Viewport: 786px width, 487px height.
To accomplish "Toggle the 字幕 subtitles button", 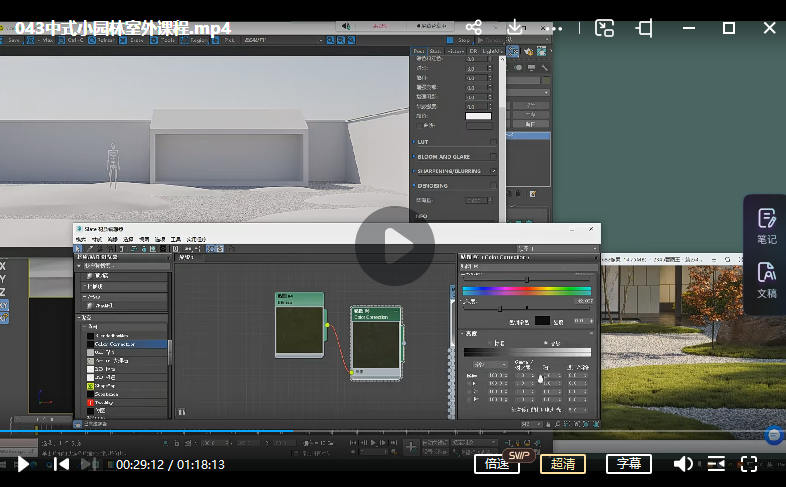I will (628, 464).
